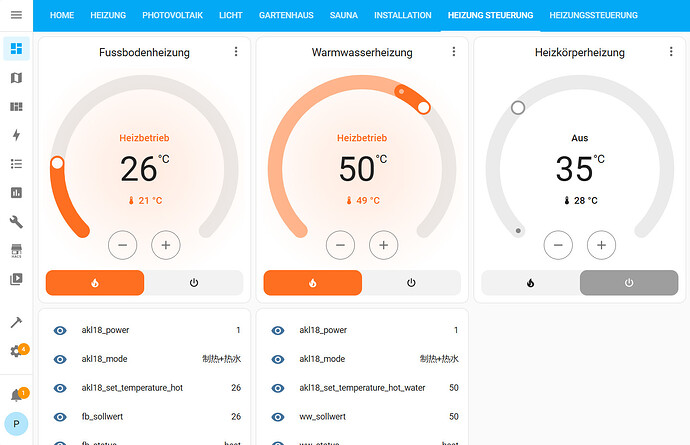Screen dimensions: 690x445
Task: Click eye icon of right akl18_power row
Action: coord(278,331)
